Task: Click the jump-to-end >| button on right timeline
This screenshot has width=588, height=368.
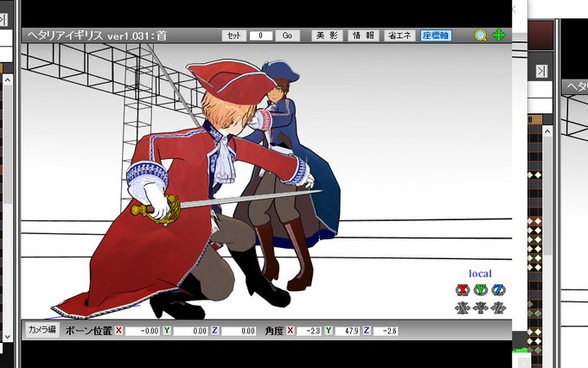Action: click(540, 71)
